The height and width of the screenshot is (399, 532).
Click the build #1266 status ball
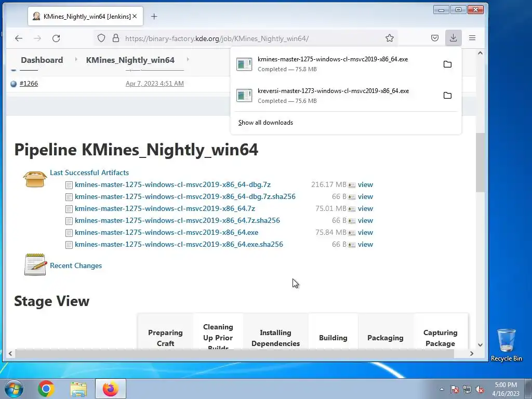(x=14, y=84)
